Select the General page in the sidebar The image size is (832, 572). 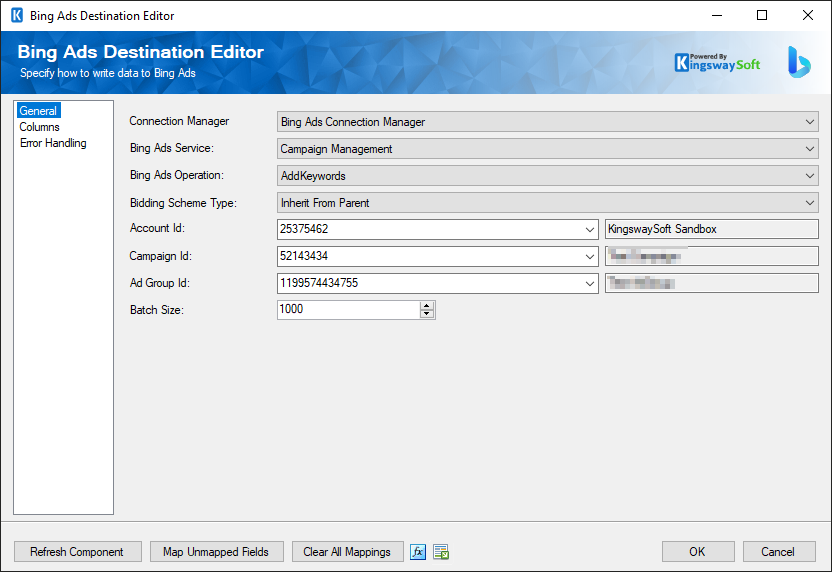[38, 111]
